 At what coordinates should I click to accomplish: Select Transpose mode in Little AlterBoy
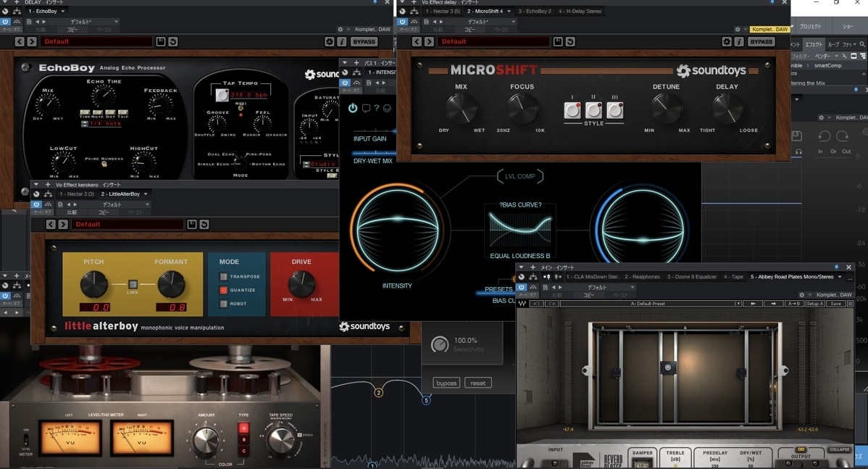coord(224,276)
